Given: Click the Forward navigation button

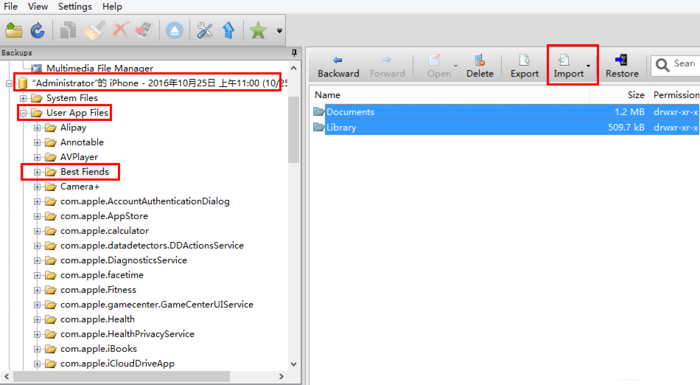Looking at the screenshot, I should pyautogui.click(x=387, y=67).
